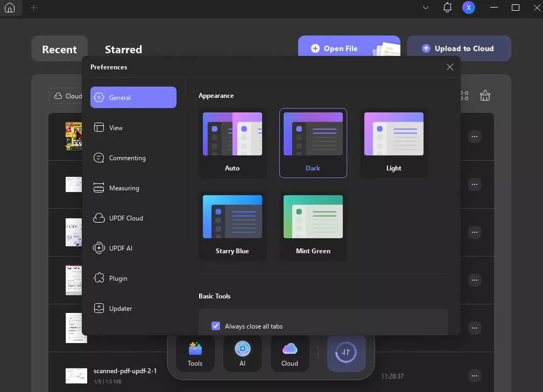Toggle the Always close all tabs checkbox
The image size is (543, 392).
[x=216, y=326]
